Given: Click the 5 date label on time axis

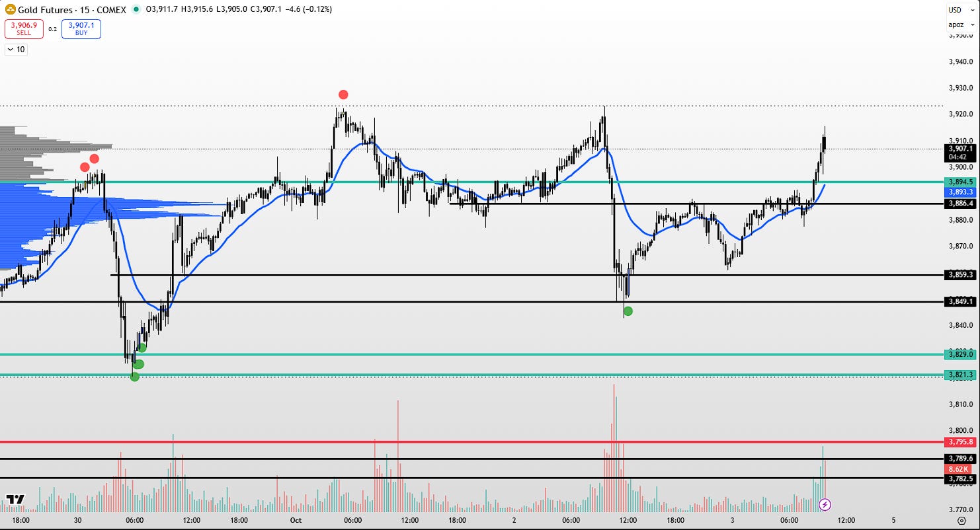Looking at the screenshot, I should pyautogui.click(x=893, y=520).
